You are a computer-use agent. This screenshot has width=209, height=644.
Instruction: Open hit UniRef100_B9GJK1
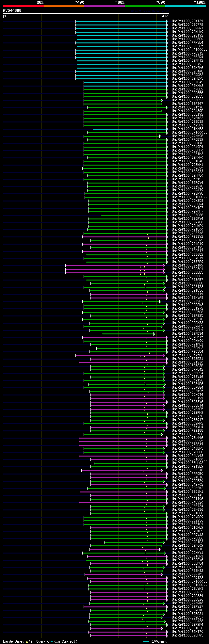click(187, 492)
